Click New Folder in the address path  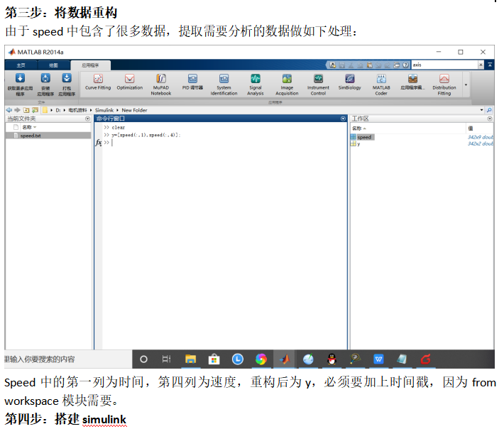pos(134,110)
